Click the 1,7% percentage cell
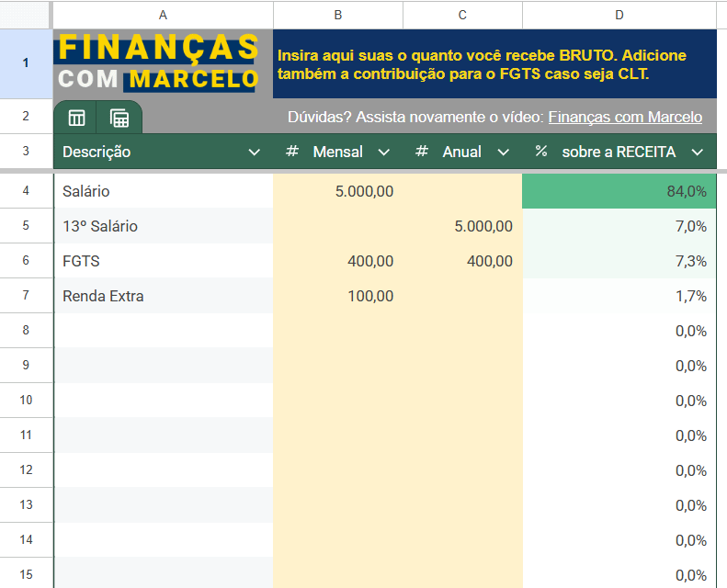Screen dimensions: 727x588 point(619,296)
